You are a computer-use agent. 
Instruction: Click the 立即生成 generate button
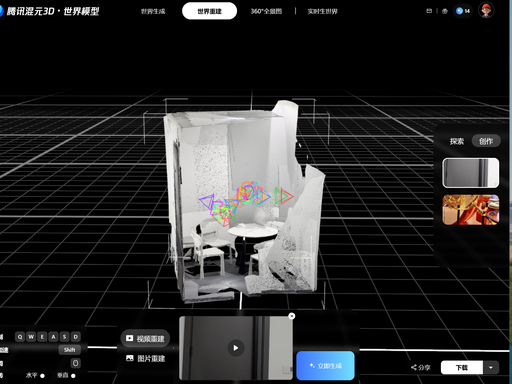[325, 366]
